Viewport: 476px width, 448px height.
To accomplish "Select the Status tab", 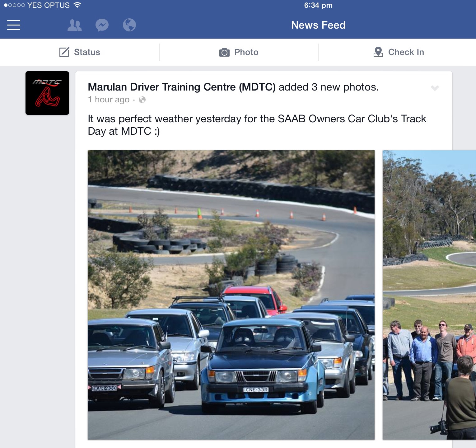I will [80, 52].
